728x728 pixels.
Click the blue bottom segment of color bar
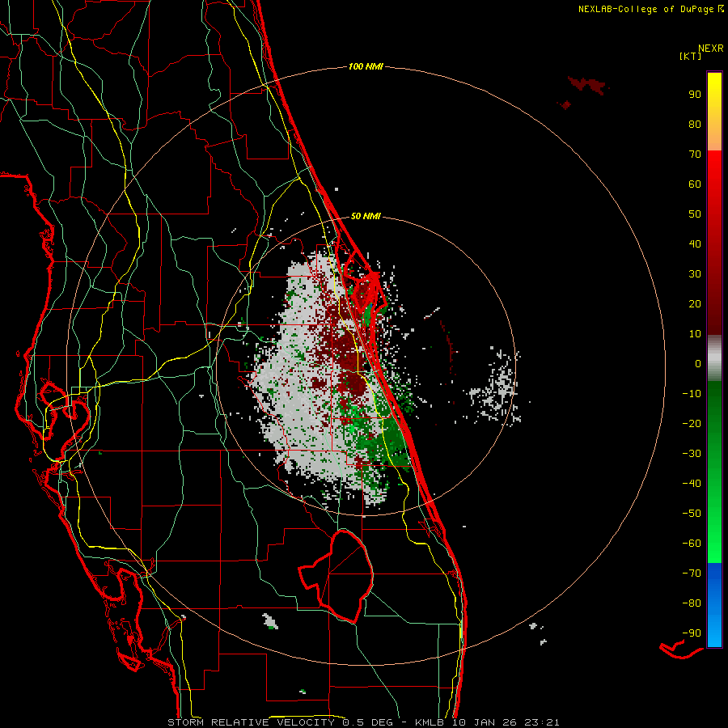[714, 605]
